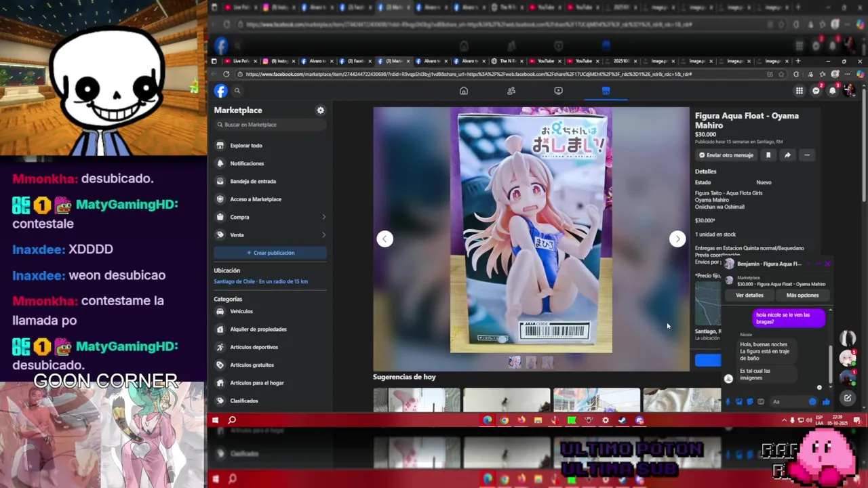Click the Crear publicación button

click(270, 253)
